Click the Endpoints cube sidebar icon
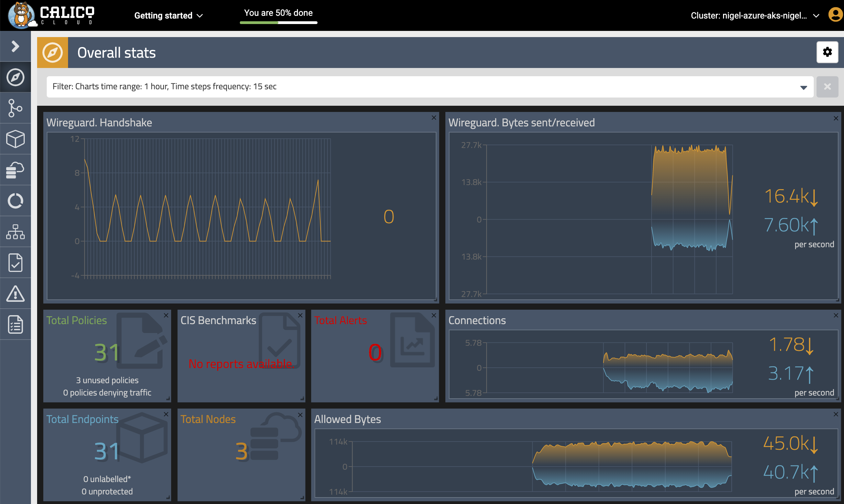 pos(15,139)
